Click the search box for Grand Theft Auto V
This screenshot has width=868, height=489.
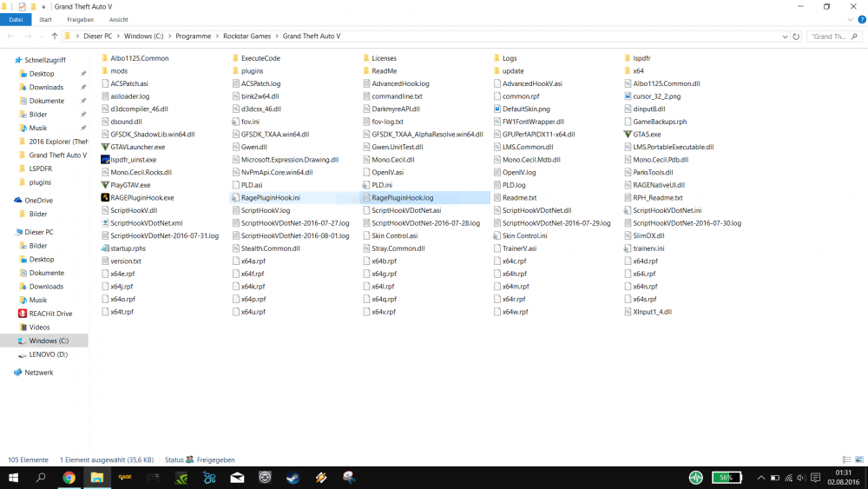(x=833, y=36)
